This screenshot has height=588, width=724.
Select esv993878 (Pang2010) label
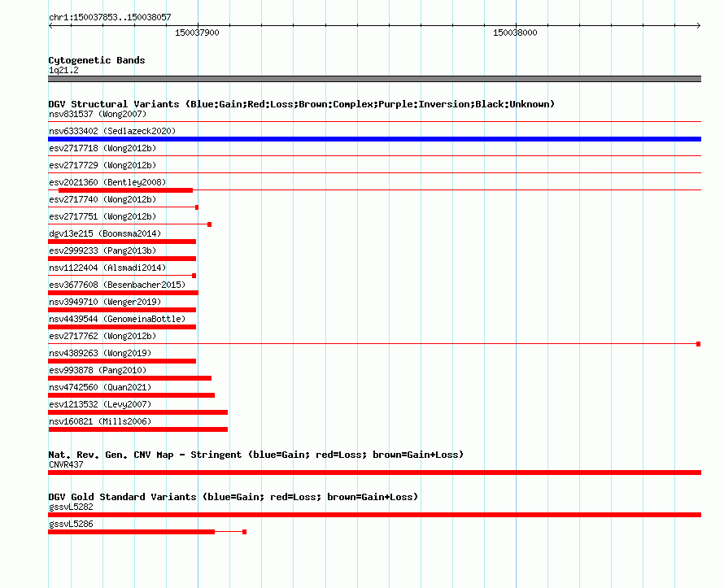tap(98, 370)
